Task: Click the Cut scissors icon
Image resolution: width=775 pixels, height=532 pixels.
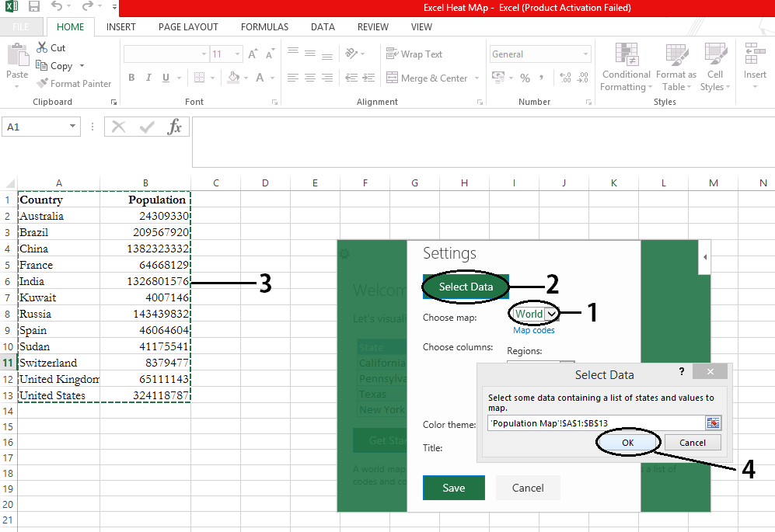Action: coord(42,48)
